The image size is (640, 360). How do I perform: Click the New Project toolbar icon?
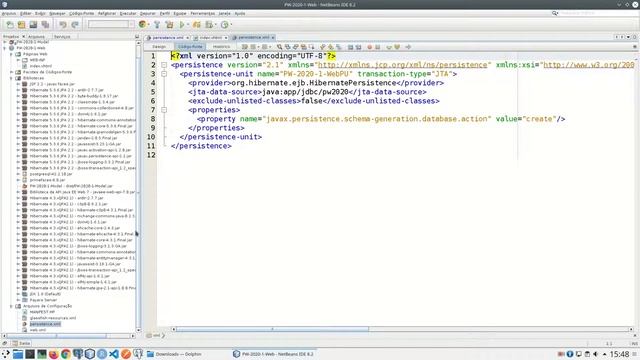21,25
